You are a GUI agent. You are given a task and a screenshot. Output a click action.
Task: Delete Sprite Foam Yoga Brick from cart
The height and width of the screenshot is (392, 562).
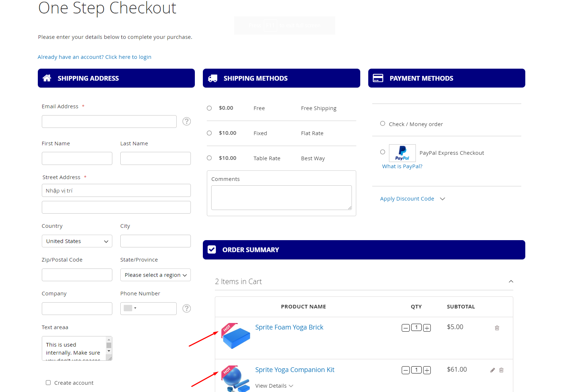[497, 328]
